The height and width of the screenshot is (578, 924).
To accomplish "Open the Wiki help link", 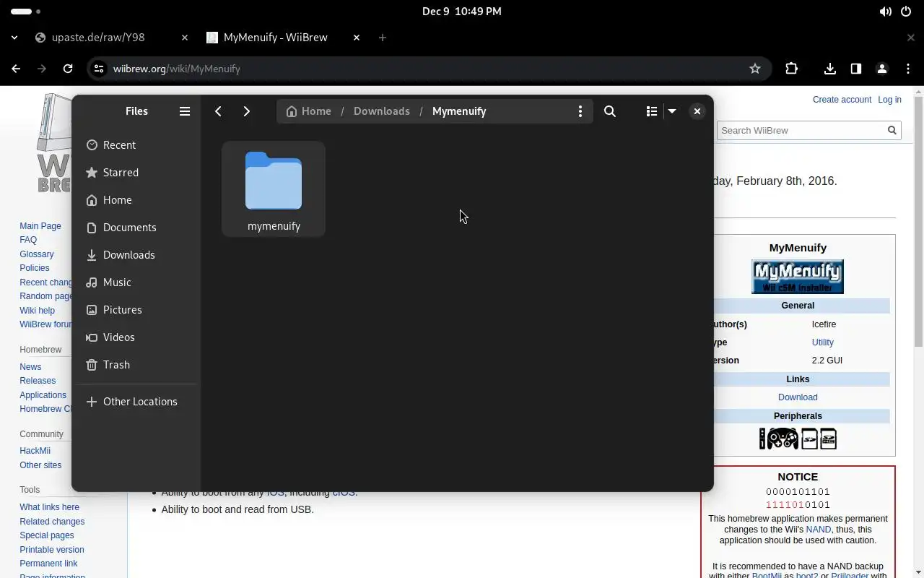I will click(x=38, y=311).
